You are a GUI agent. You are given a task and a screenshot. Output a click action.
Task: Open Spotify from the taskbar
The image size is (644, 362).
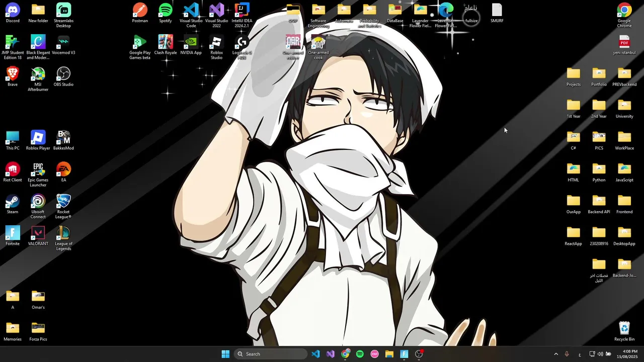coord(360,354)
